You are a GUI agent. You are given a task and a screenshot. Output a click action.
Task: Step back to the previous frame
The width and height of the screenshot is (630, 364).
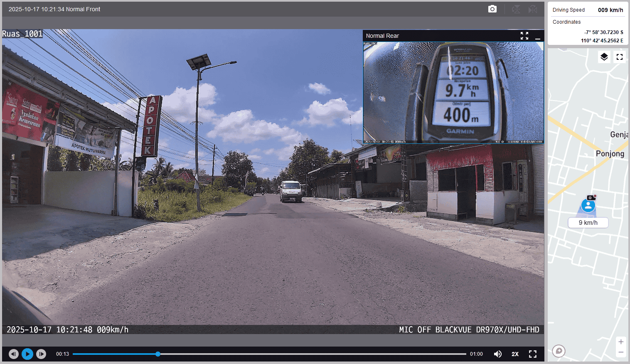pyautogui.click(x=14, y=354)
